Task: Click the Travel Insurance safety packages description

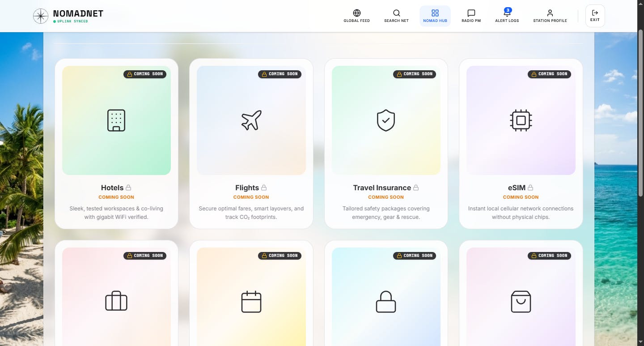Action: (x=386, y=213)
